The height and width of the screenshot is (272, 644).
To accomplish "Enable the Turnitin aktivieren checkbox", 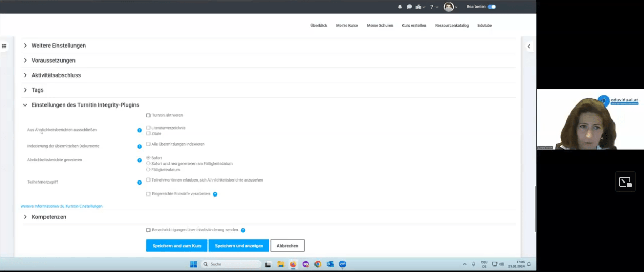I will coord(148,115).
